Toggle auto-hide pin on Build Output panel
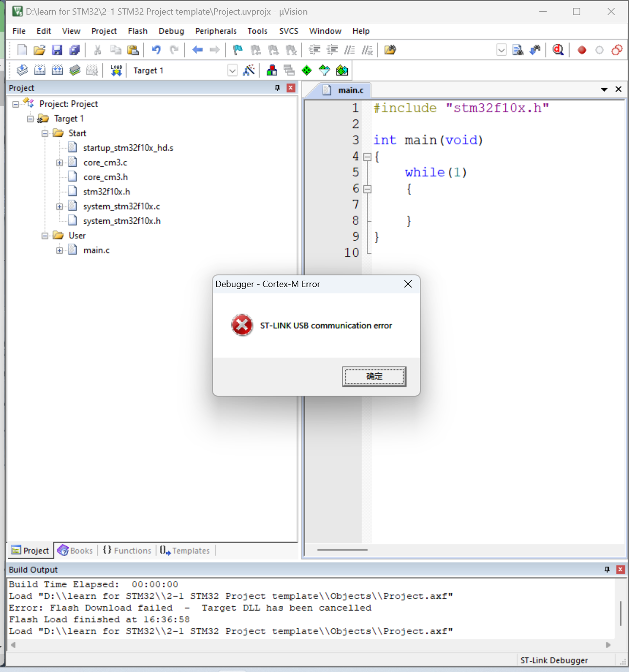The image size is (629, 672). [607, 569]
